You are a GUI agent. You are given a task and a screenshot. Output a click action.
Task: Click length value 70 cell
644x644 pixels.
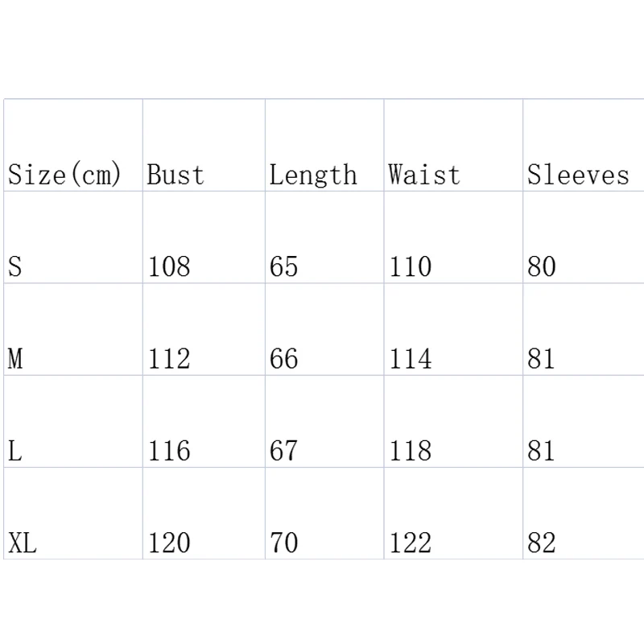pos(283,543)
